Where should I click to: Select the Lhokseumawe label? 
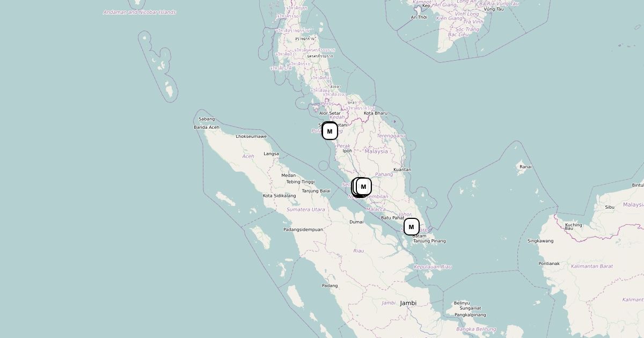[251, 136]
